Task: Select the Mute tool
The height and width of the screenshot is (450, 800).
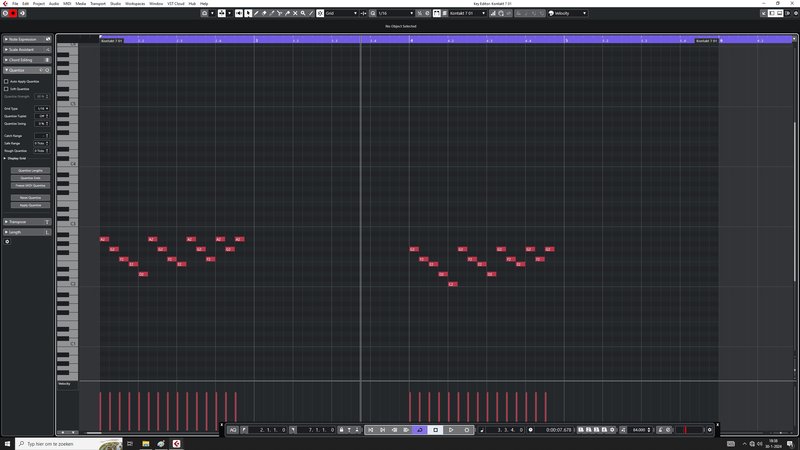Action: coord(295,13)
